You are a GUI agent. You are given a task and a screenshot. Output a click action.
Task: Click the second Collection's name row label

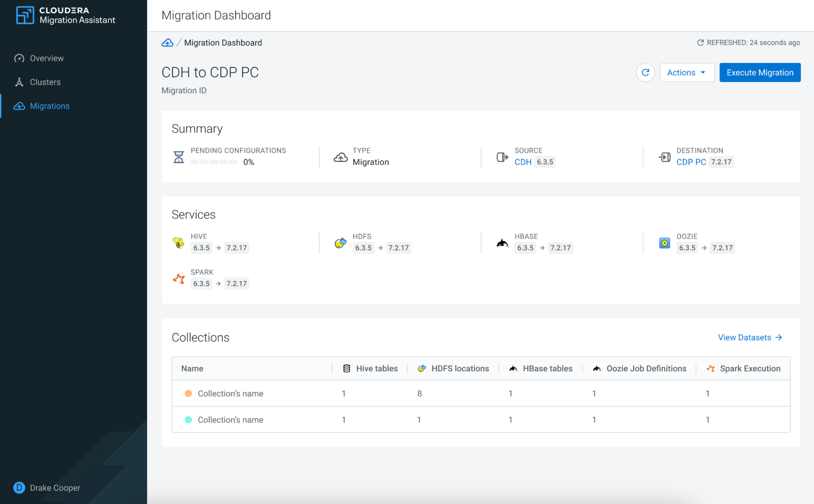pos(230,420)
